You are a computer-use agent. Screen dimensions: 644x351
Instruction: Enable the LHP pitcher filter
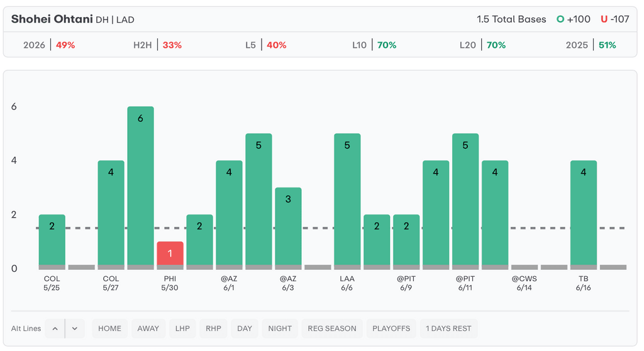coord(182,328)
